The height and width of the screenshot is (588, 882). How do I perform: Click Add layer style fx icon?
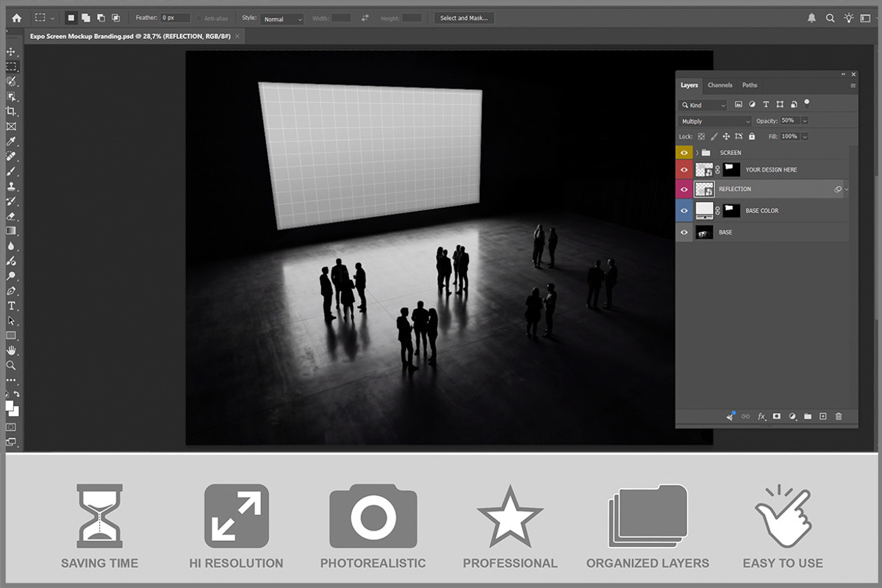pyautogui.click(x=761, y=417)
